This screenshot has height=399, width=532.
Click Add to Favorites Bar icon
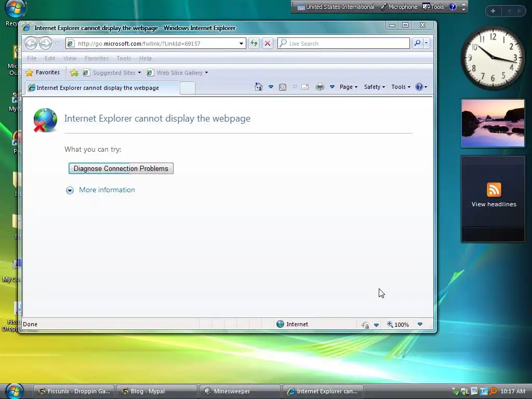(x=74, y=73)
